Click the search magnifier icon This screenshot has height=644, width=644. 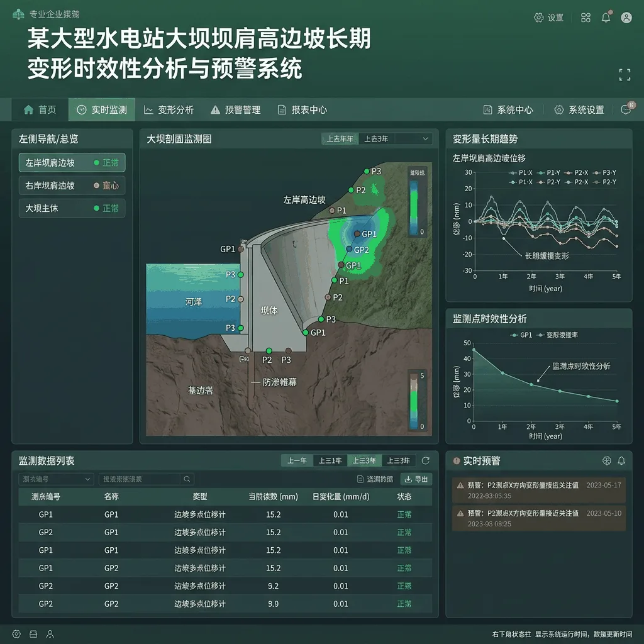coord(187,479)
